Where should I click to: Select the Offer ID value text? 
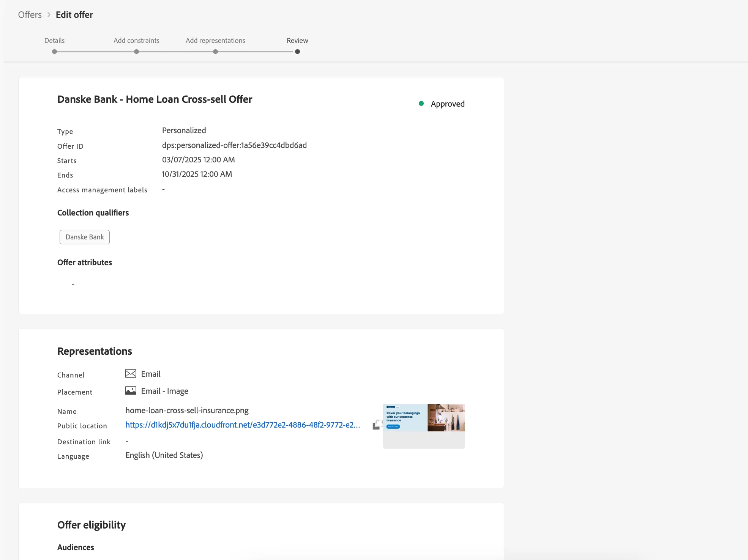[x=234, y=145]
